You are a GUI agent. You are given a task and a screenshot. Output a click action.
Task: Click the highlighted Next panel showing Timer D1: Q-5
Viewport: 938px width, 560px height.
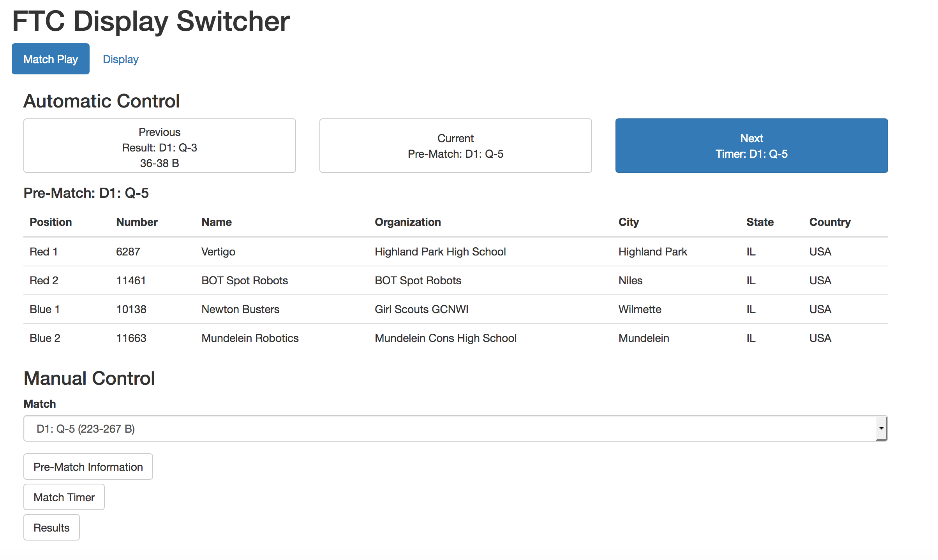point(751,146)
